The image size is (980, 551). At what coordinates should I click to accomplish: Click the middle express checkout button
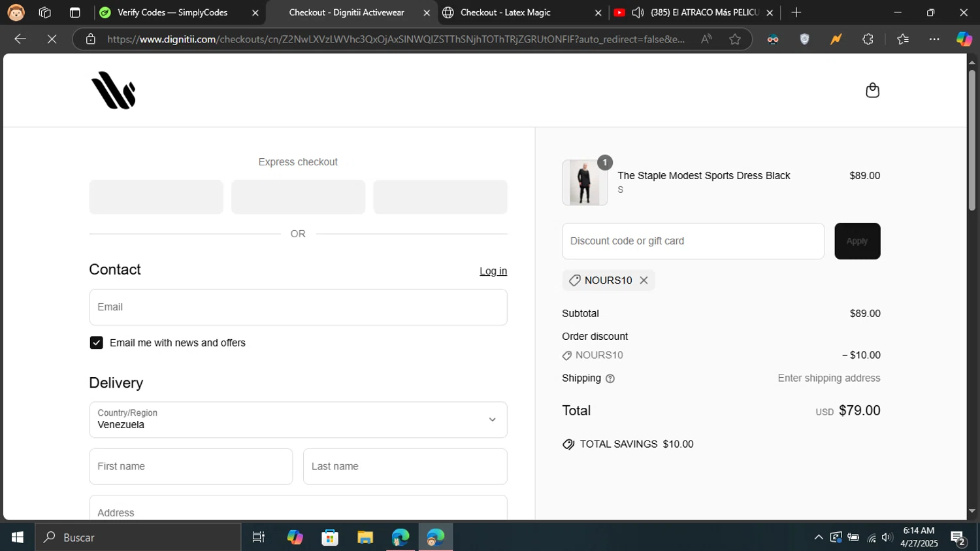(x=298, y=197)
